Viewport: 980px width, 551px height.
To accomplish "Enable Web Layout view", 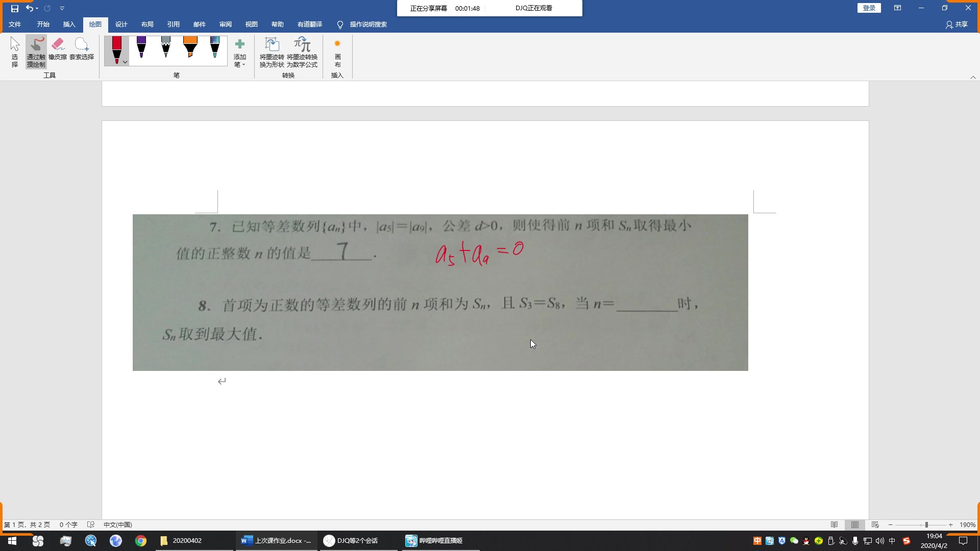I will pyautogui.click(x=875, y=524).
